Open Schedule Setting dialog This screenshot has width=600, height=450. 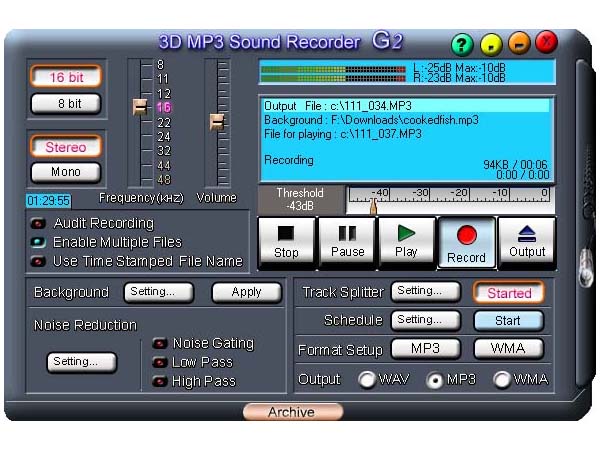(x=426, y=320)
